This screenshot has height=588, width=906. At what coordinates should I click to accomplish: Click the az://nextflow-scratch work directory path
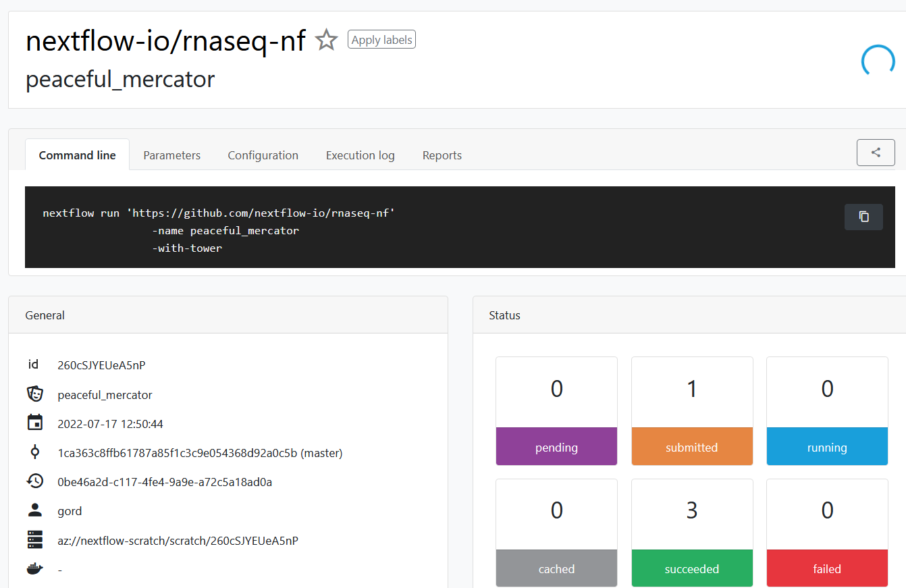[178, 541]
